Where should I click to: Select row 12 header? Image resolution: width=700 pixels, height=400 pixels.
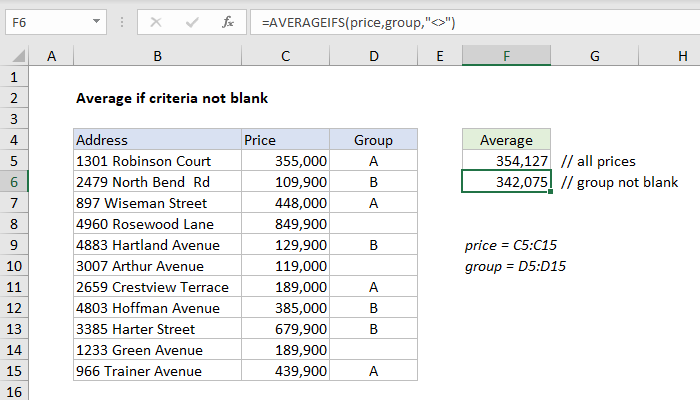click(x=14, y=308)
